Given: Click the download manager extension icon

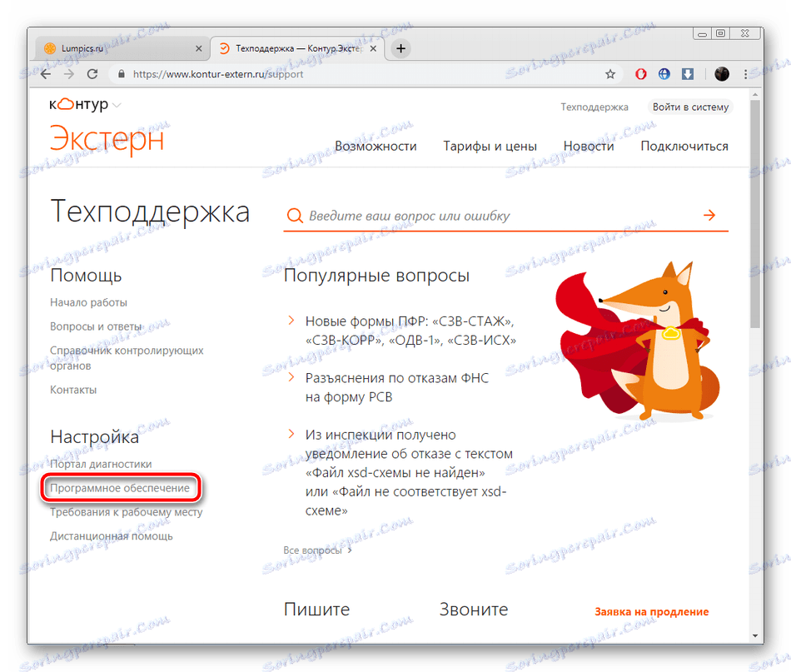Looking at the screenshot, I should coord(687,73).
